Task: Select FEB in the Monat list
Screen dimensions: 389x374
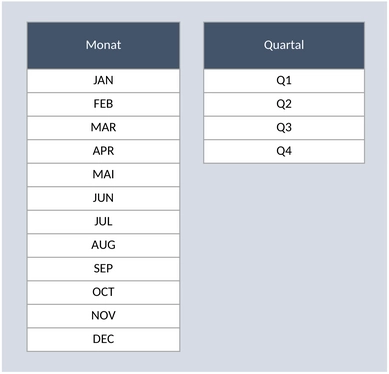Action: pos(103,104)
